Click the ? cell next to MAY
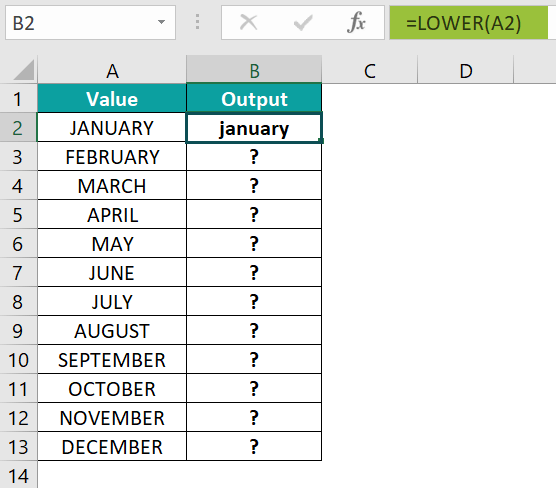The width and height of the screenshot is (556, 488). (254, 244)
